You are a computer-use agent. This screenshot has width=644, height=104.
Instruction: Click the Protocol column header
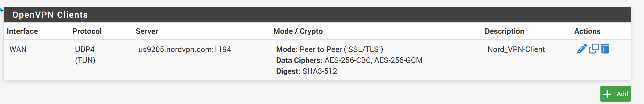(87, 31)
